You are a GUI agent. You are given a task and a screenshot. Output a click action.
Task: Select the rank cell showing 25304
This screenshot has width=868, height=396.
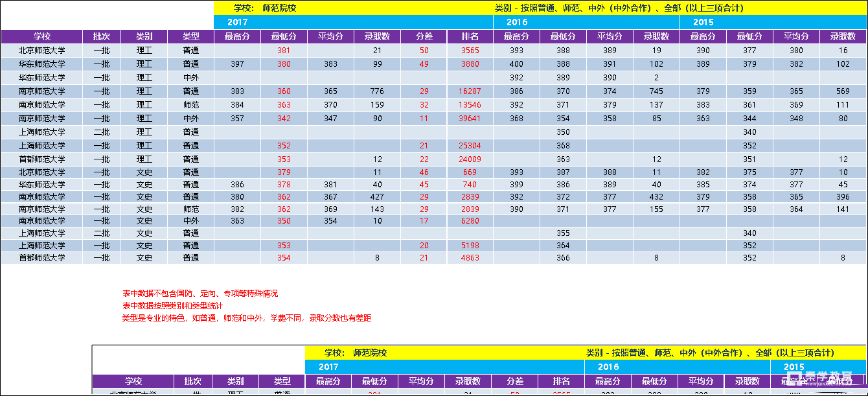click(470, 146)
